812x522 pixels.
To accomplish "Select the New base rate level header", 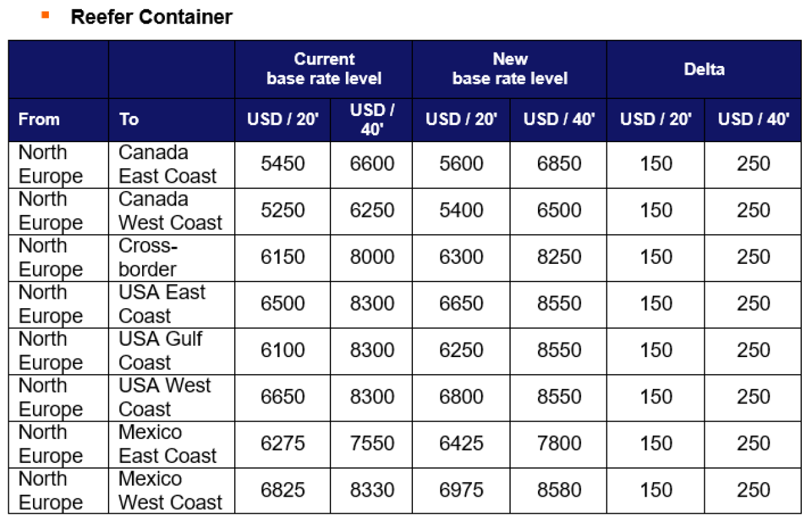I will pyautogui.click(x=510, y=69).
